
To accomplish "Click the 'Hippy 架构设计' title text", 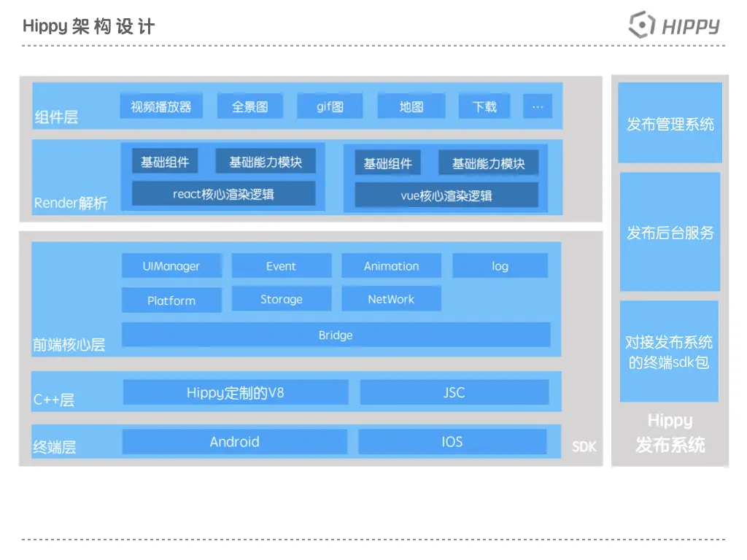I will tap(88, 26).
